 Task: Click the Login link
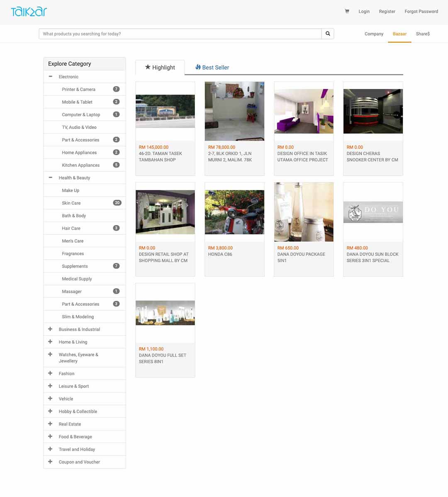coord(364,12)
